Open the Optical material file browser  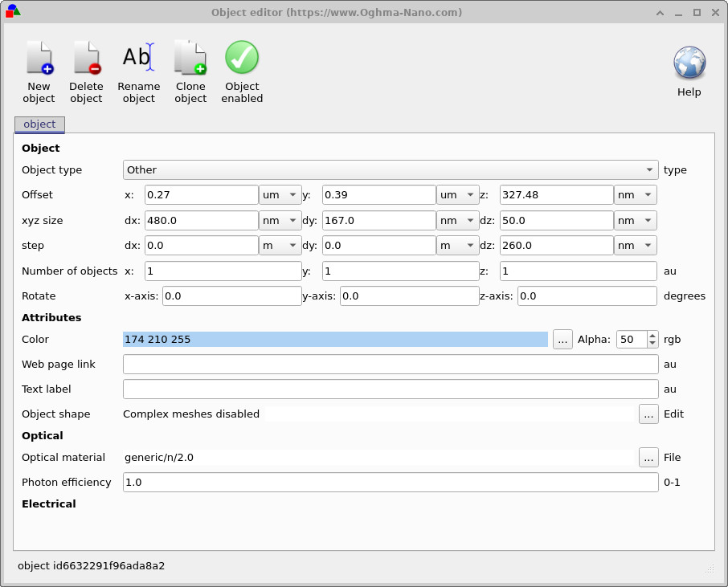[x=648, y=457]
